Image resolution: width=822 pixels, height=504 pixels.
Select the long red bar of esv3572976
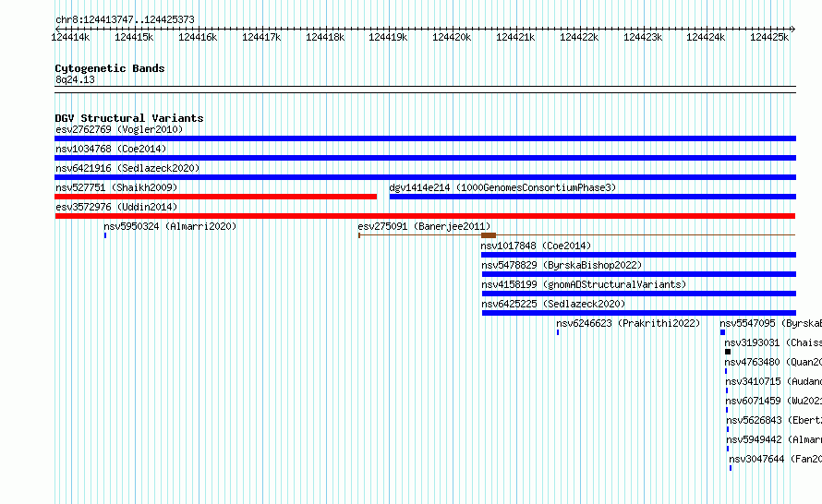425,216
